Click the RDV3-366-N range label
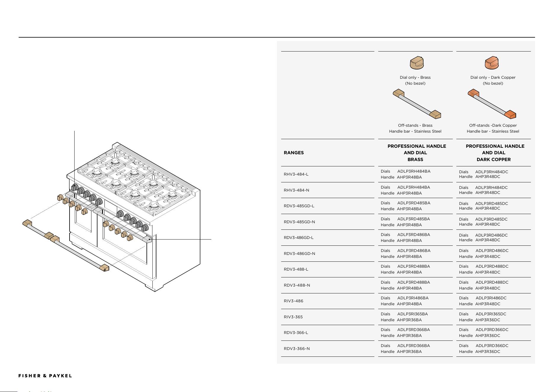 point(297,348)
